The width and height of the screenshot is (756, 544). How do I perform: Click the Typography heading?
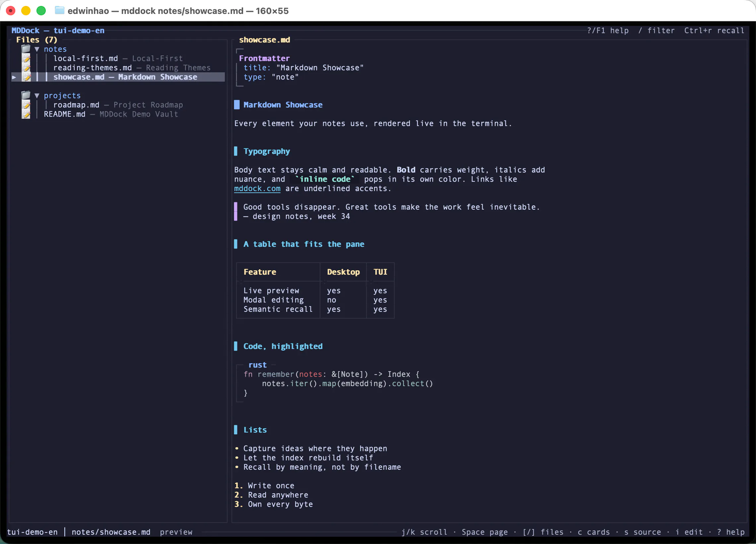point(267,152)
